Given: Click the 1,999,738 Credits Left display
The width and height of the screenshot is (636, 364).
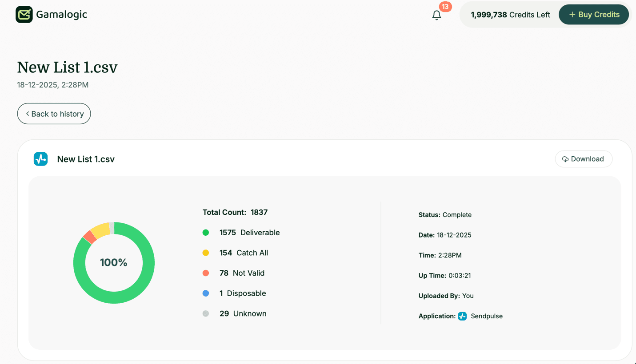Looking at the screenshot, I should coord(510,14).
